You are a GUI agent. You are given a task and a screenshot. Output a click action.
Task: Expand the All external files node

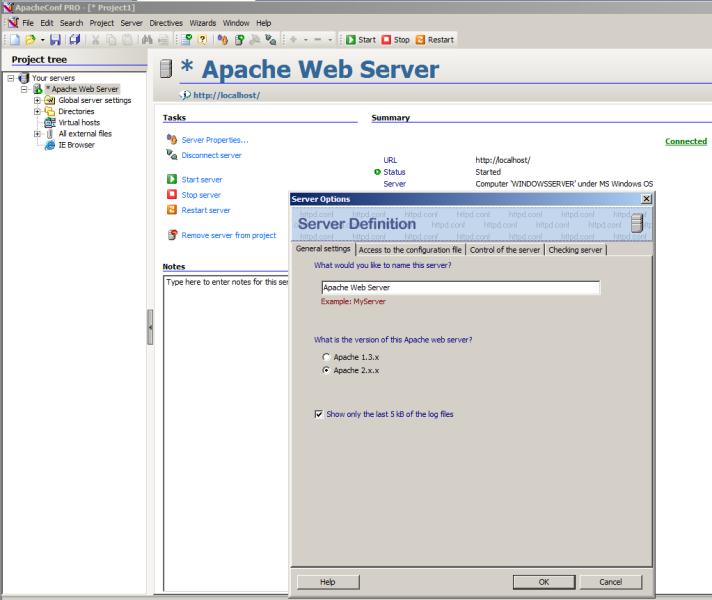click(37, 134)
